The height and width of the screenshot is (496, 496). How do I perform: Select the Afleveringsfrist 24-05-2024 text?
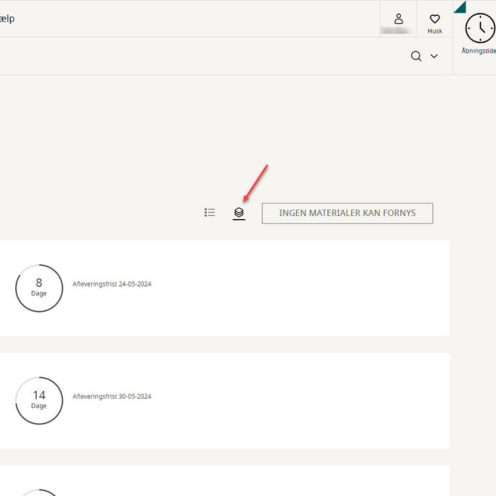coord(112,284)
